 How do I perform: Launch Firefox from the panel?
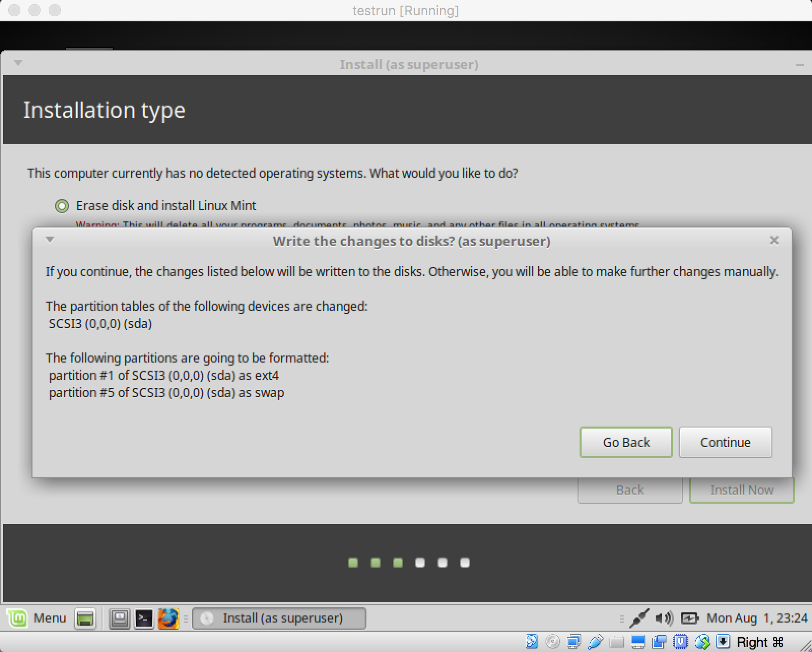[168, 618]
